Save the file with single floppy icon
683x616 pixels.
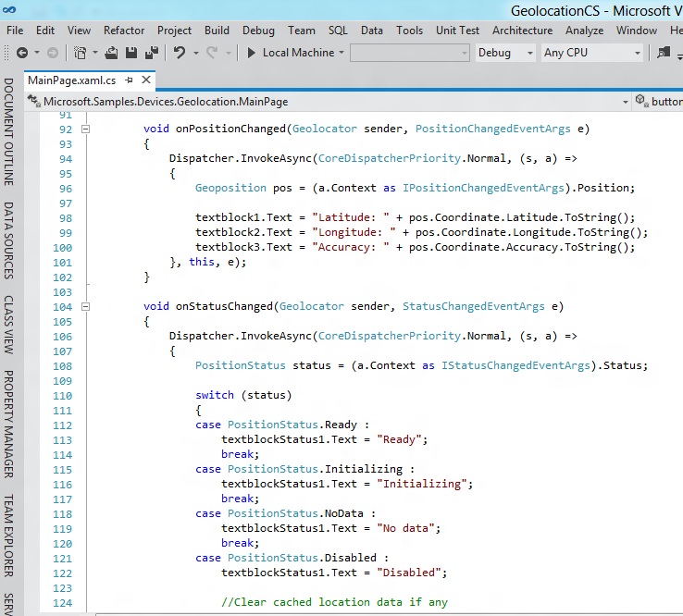pos(131,53)
